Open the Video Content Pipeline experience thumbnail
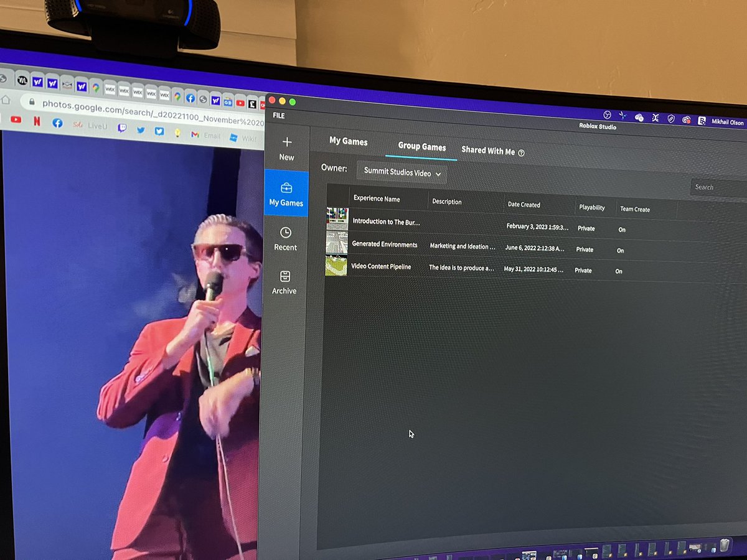The height and width of the screenshot is (560, 747). coord(336,266)
